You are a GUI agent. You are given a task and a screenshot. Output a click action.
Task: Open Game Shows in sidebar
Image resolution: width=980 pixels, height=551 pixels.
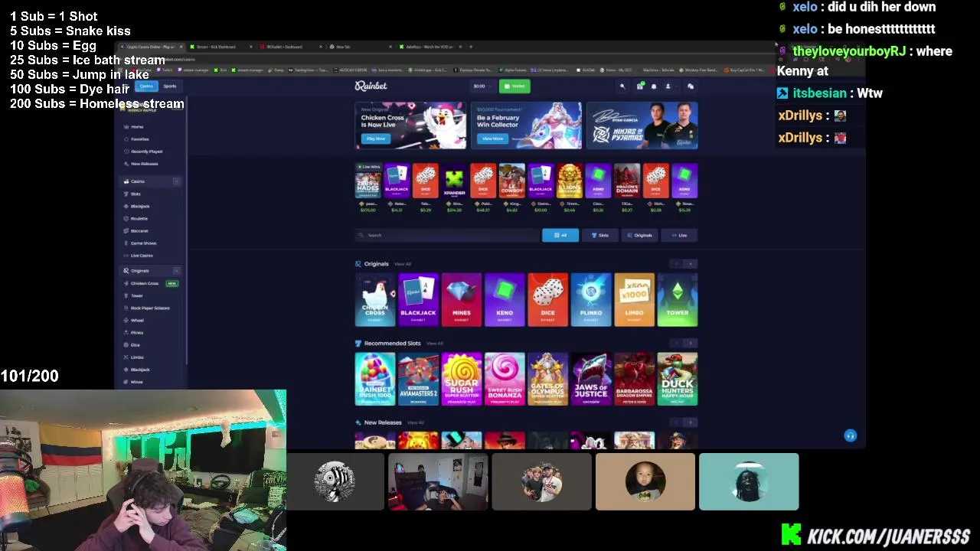[x=143, y=243]
